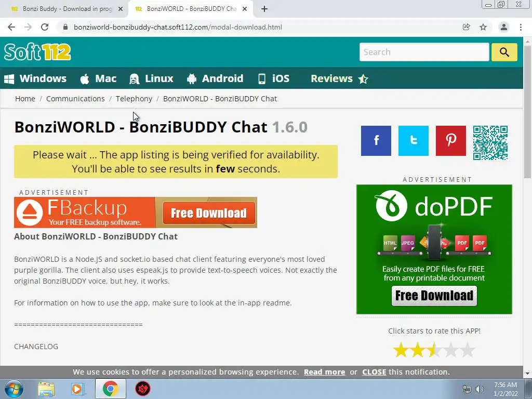Rate the app four stars
The width and height of the screenshot is (532, 399).
pos(451,350)
